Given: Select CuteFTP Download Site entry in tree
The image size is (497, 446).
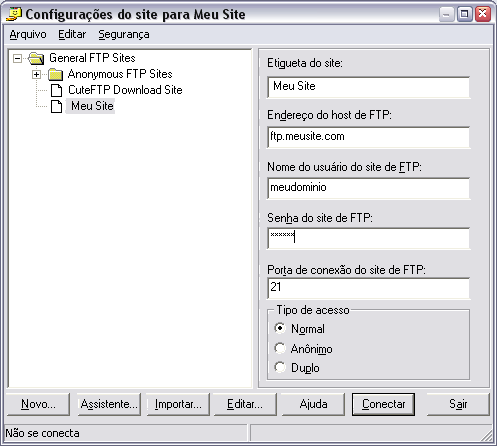Looking at the screenshot, I should pos(125,90).
